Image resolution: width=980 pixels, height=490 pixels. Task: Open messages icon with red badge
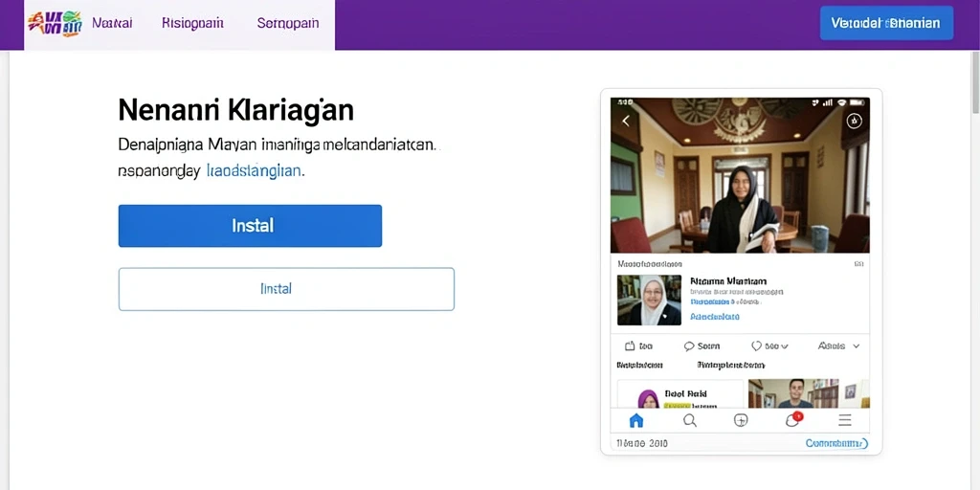[793, 419]
